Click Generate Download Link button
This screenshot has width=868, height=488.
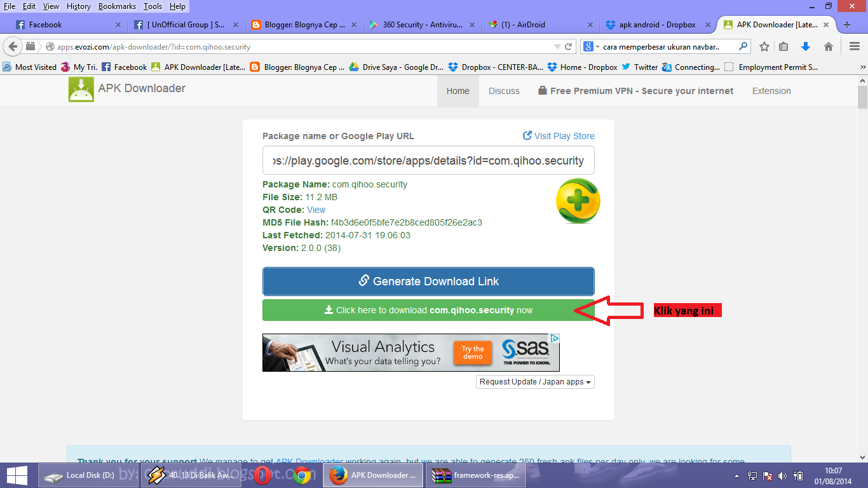[428, 281]
